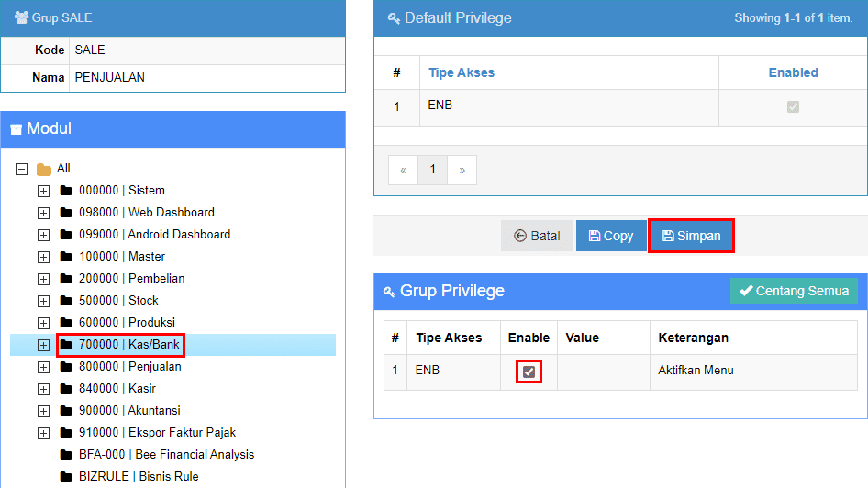
Task: Expand the 800000 | Penjualan node
Action: click(x=43, y=367)
